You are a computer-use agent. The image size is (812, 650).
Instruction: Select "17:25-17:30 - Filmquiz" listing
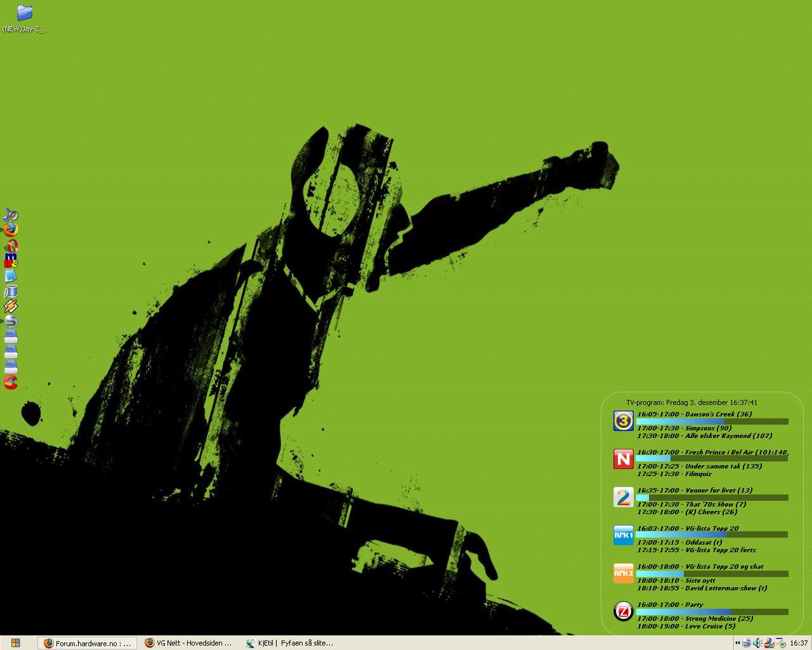tap(674, 474)
